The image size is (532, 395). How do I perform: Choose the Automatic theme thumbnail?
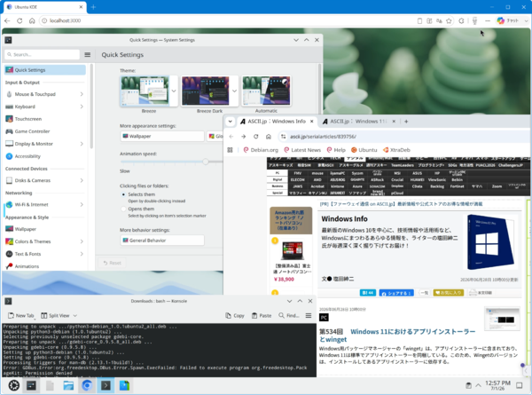click(x=266, y=91)
